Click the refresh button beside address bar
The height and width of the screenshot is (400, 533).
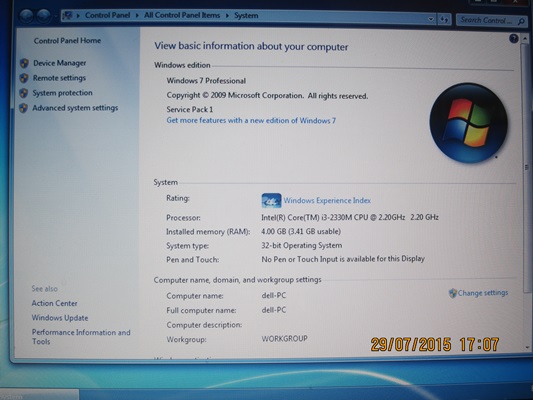pos(444,20)
